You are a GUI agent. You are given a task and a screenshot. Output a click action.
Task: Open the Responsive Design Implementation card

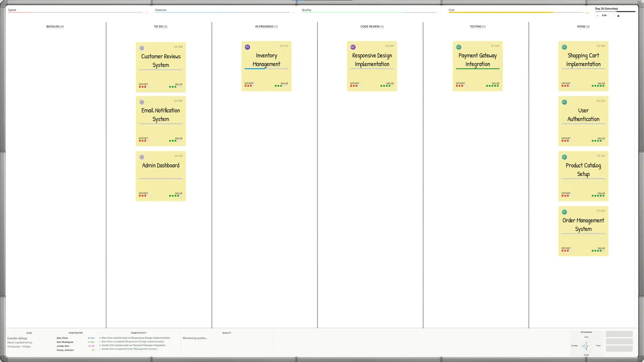point(372,66)
